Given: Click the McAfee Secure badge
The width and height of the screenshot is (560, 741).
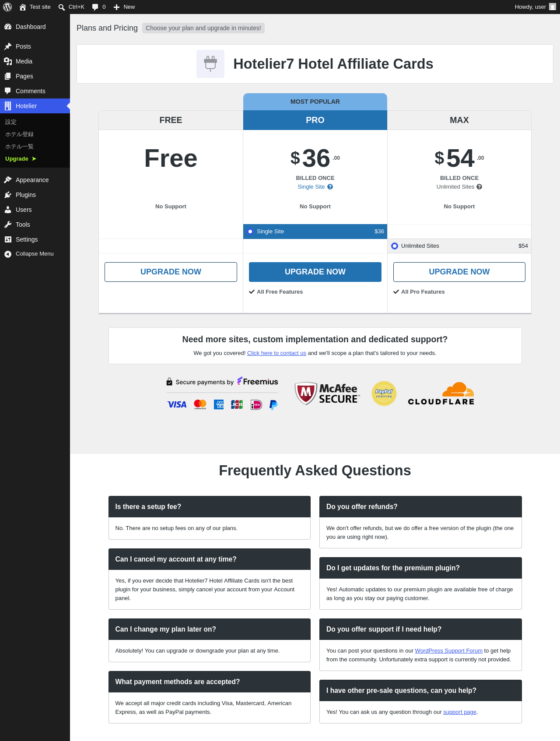Looking at the screenshot, I should [x=327, y=393].
